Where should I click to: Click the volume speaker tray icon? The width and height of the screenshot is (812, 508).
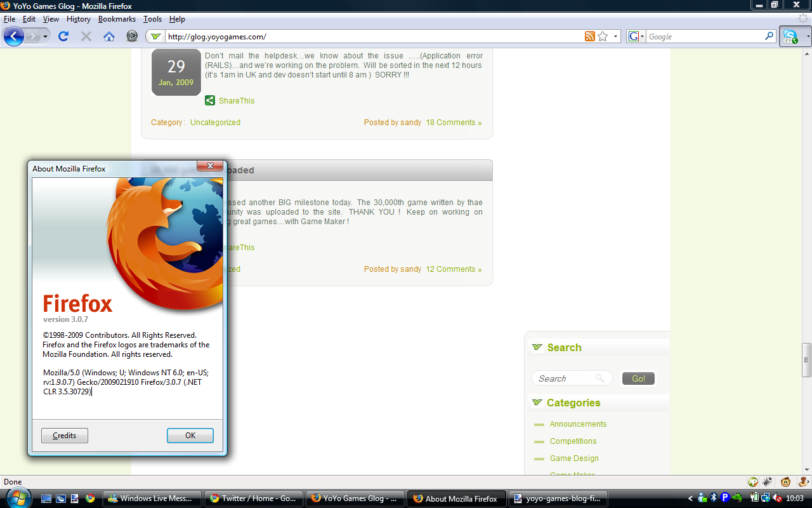pos(777,498)
